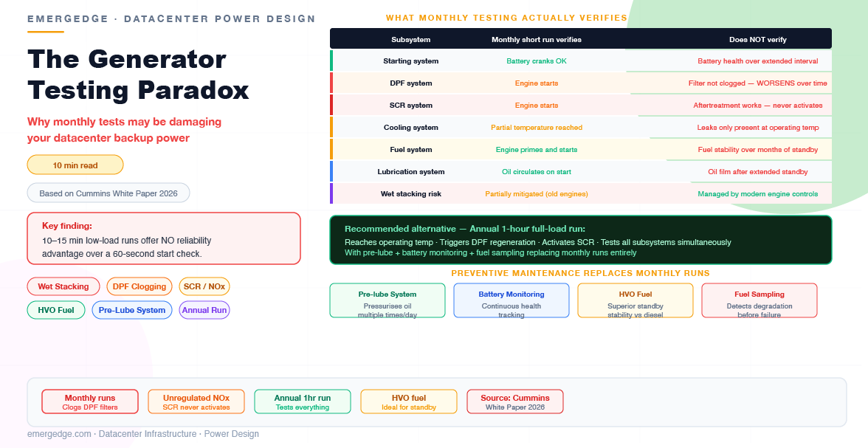Click 'Oil film after extended standby' cell

tap(758, 172)
